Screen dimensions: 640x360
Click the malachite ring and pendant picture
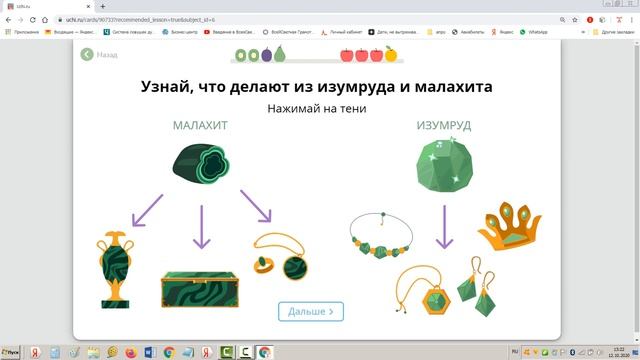[x=280, y=256]
